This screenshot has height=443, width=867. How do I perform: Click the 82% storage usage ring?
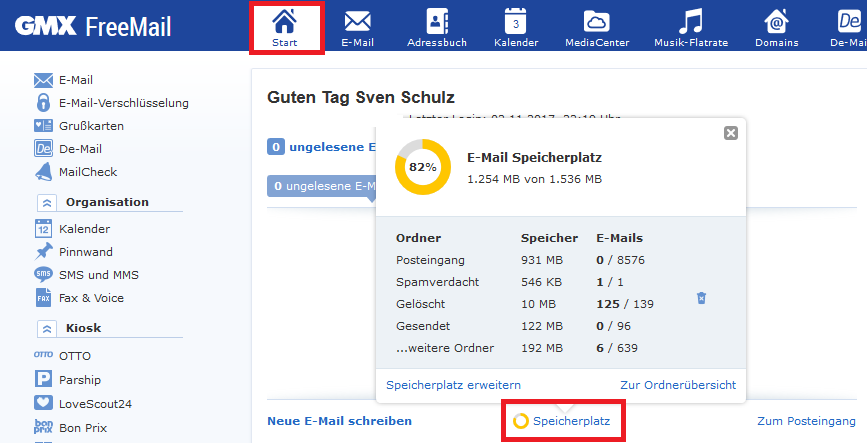pos(422,167)
